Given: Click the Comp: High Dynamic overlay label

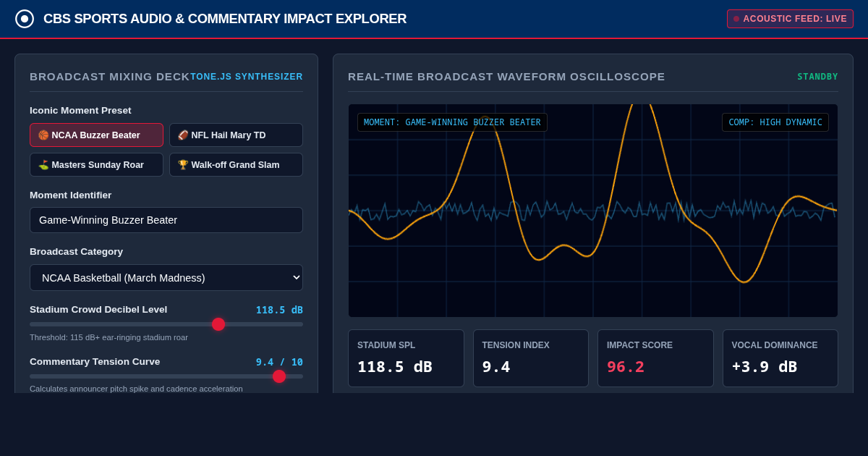Looking at the screenshot, I should click(x=775, y=122).
